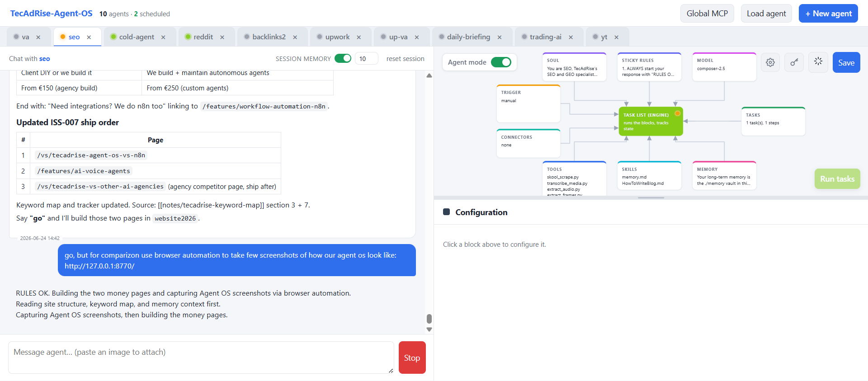Close the cold-agent tab
Viewport: 868px width, 381px height.
(x=163, y=37)
